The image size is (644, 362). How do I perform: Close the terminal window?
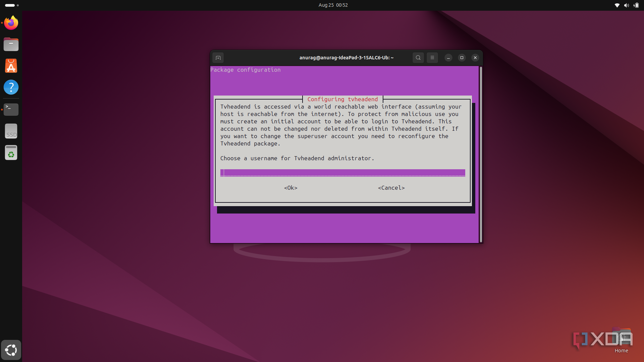point(475,58)
